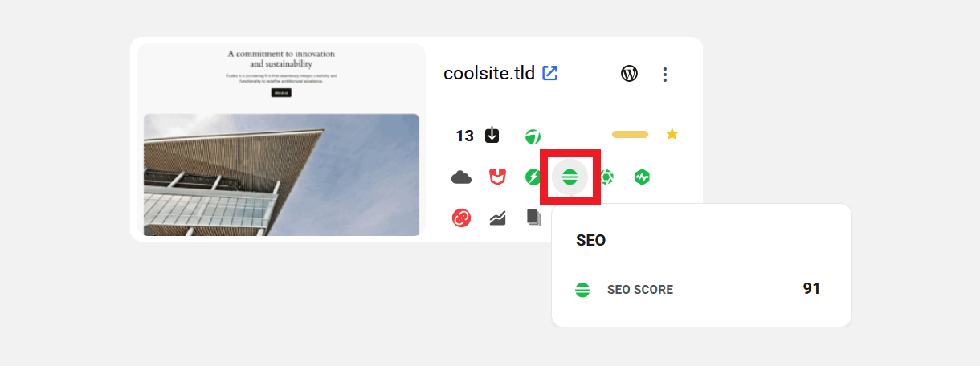Click the green aperture-shaped icon
980x366 pixels.
[x=606, y=177]
